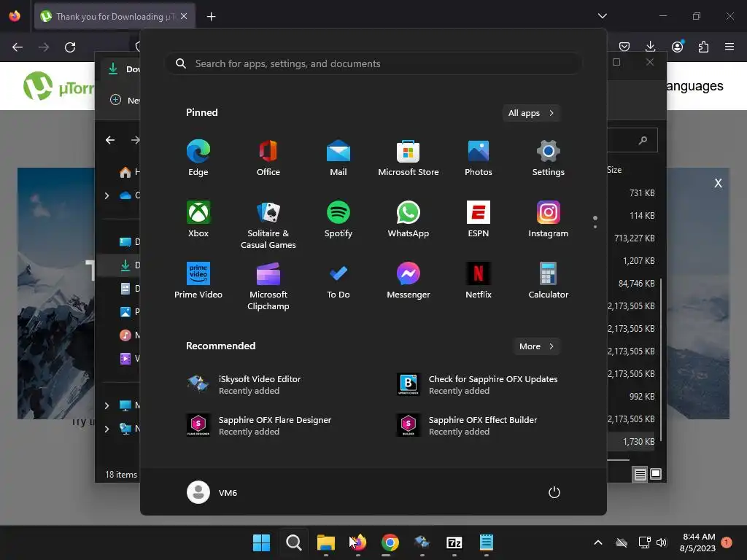
Task: Go back in Firefox
Action: click(18, 47)
